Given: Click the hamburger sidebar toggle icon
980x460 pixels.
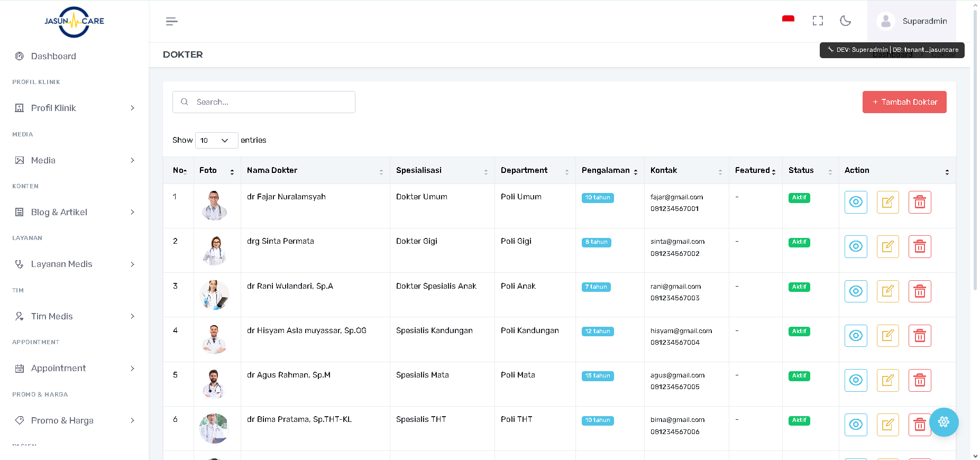Looking at the screenshot, I should coord(171,21).
